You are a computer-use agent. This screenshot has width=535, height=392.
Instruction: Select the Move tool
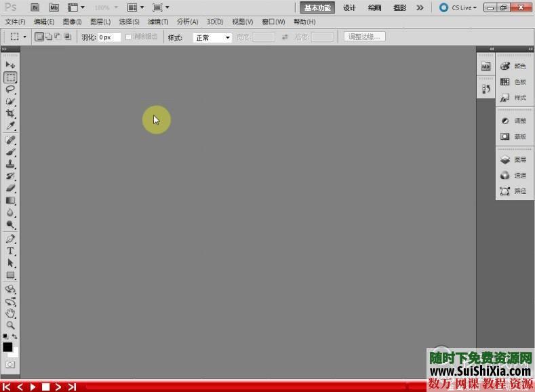click(x=10, y=65)
